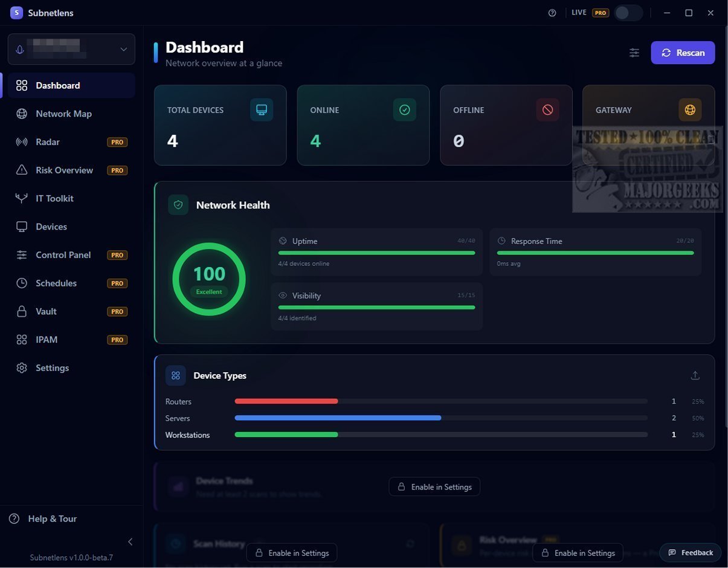Image resolution: width=728 pixels, height=568 pixels.
Task: Click the Servers row label
Action: pos(178,418)
